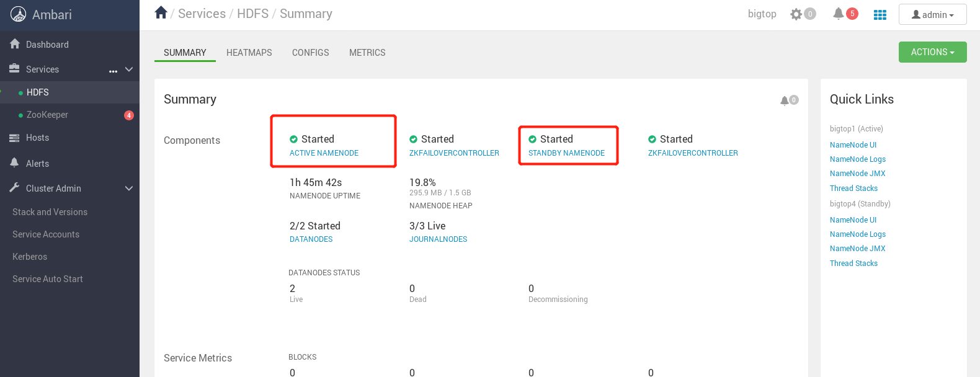980x377 pixels.
Task: Click Services ellipsis actions icon
Action: point(113,71)
